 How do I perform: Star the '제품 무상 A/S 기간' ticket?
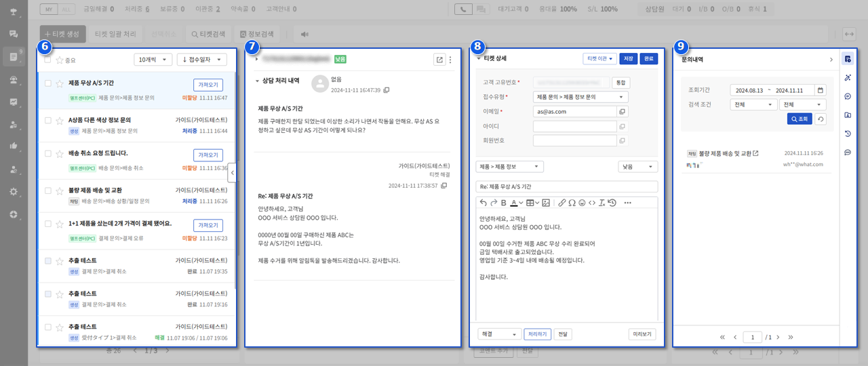59,83
